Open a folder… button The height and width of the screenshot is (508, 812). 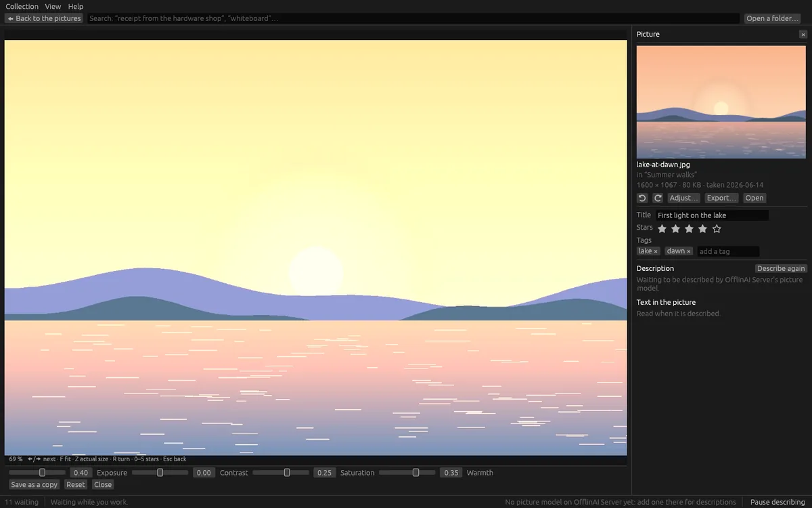tap(773, 18)
